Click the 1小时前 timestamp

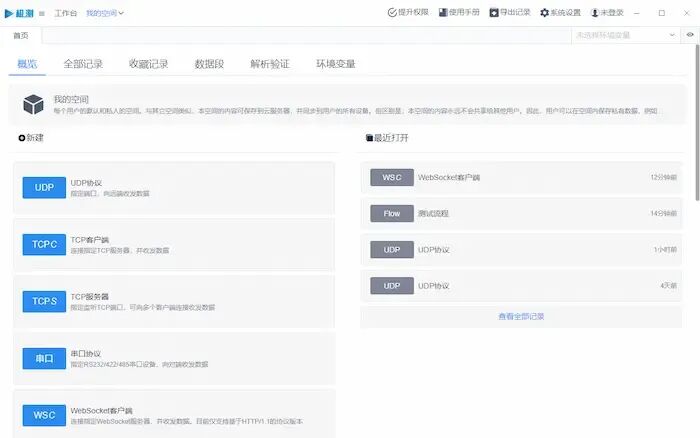click(x=665, y=250)
